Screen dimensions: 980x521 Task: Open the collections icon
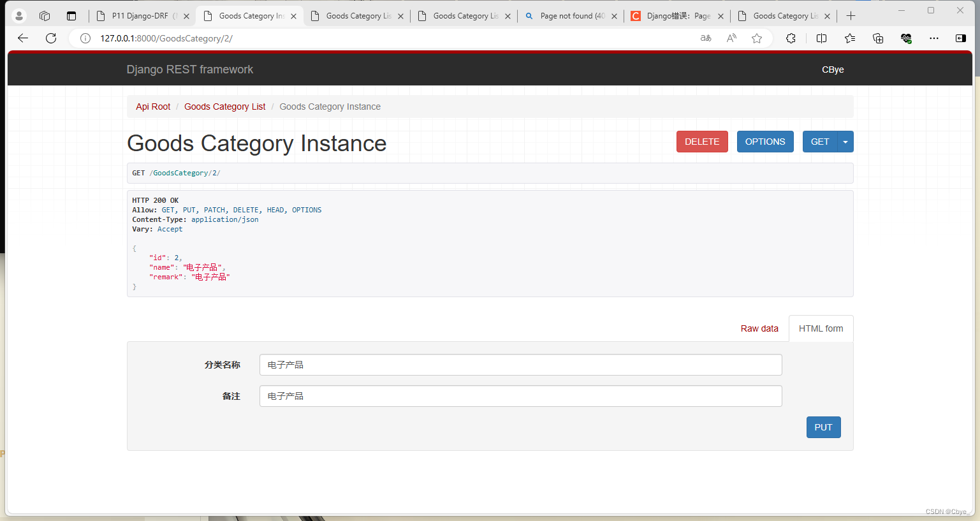point(878,38)
